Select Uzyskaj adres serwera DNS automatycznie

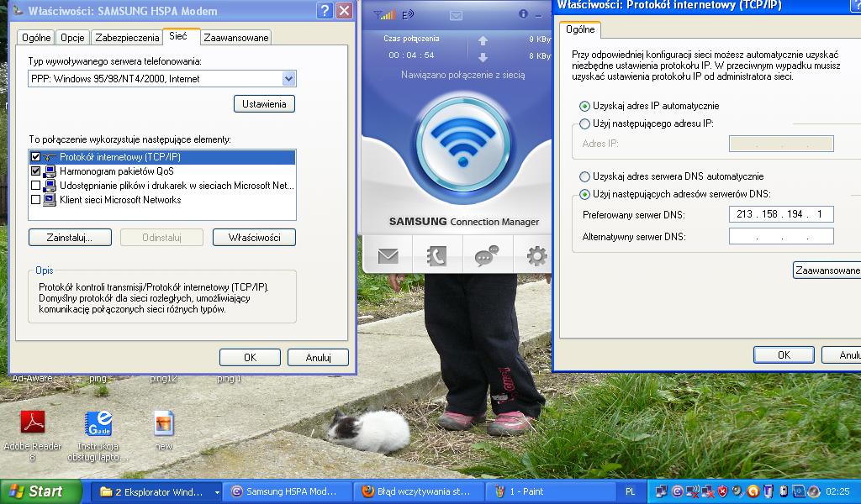pyautogui.click(x=585, y=176)
